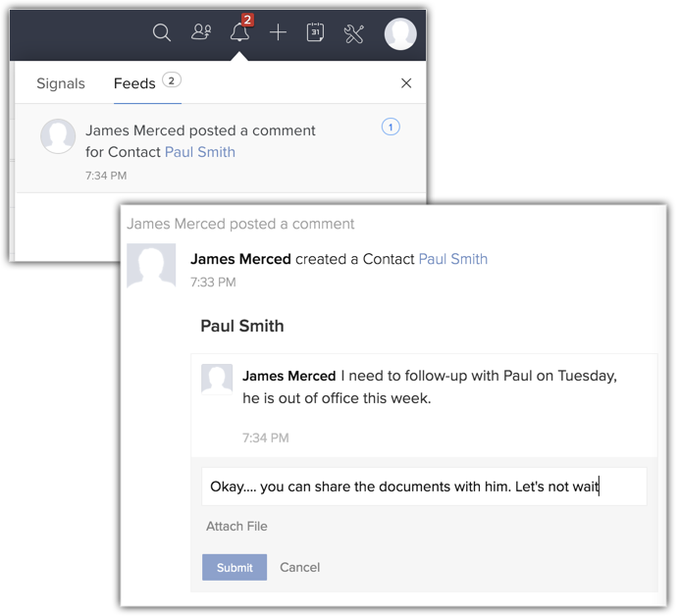This screenshot has height=616, width=680.
Task: Submit the comment reply
Action: coord(235,567)
